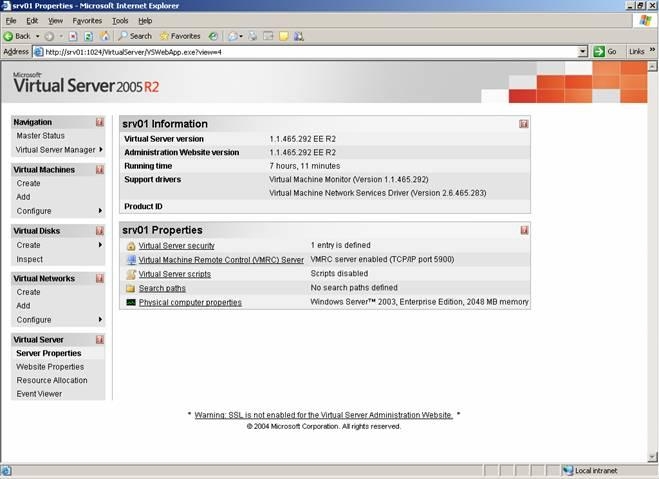Open the address bar dropdown list
The width and height of the screenshot is (659, 479).
coord(582,51)
